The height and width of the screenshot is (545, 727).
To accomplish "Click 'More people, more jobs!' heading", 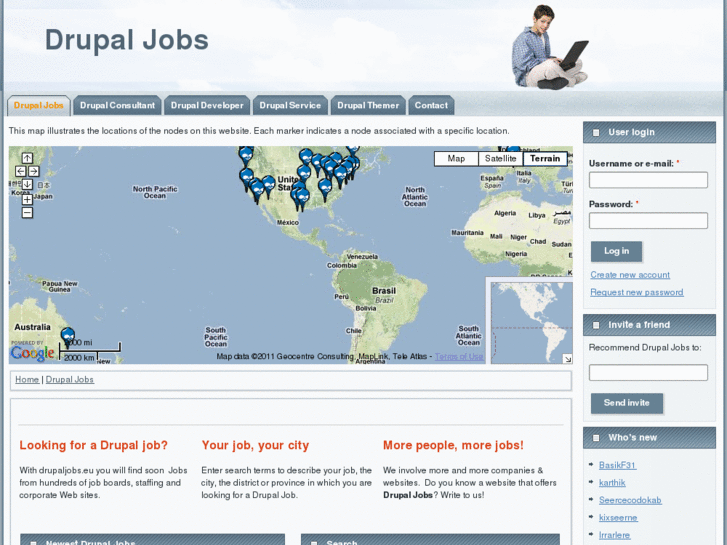I will (x=453, y=445).
